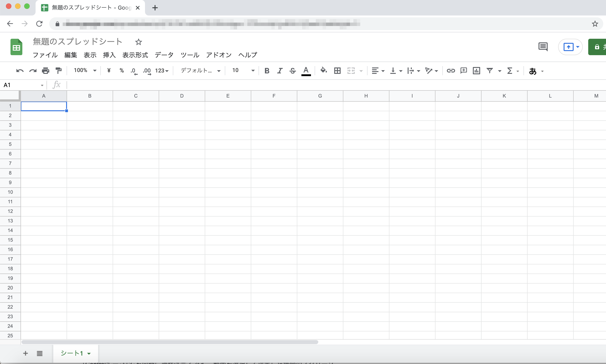
Task: Click the 共有 share button
Action: point(599,46)
